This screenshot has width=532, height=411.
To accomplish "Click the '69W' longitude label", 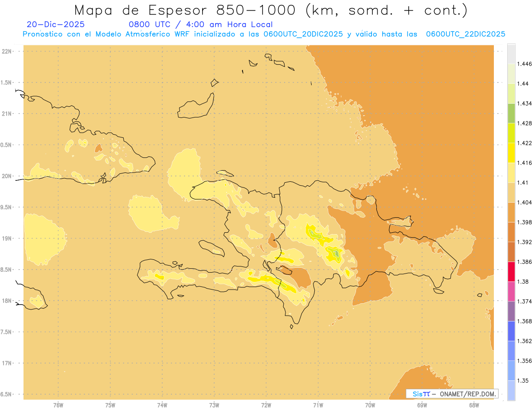I will pyautogui.click(x=422, y=405).
